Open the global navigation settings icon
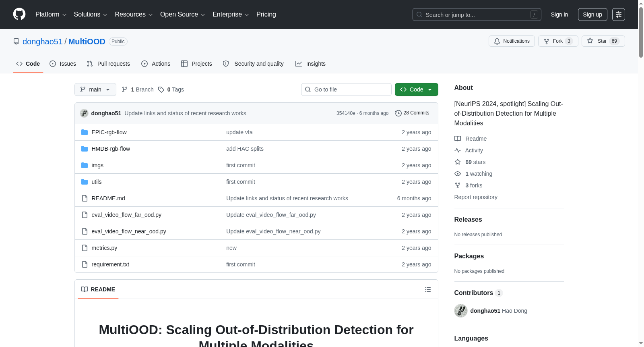 [619, 15]
